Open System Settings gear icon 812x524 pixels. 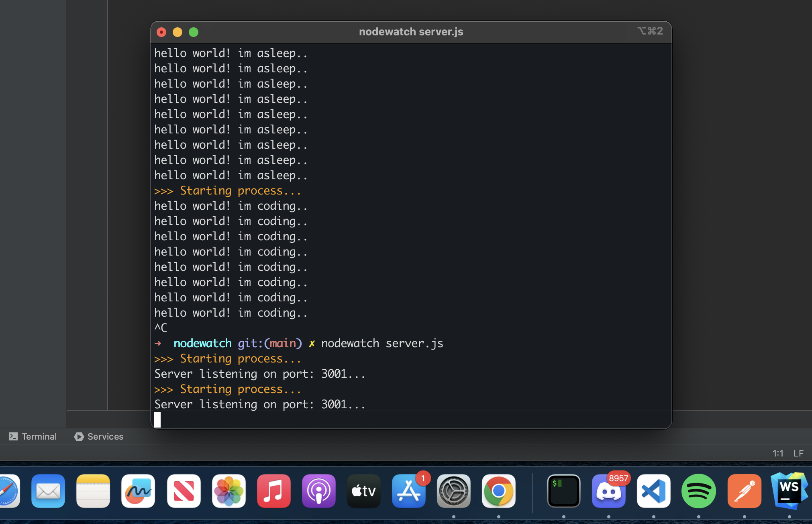point(454,491)
